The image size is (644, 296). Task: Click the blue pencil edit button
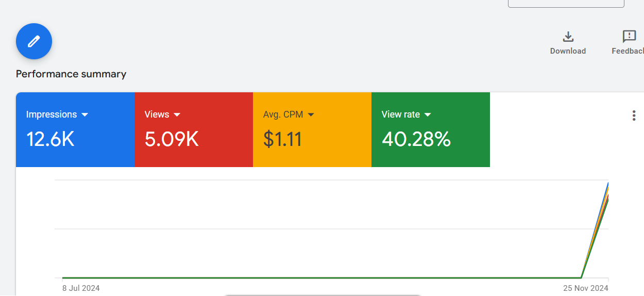point(34,41)
